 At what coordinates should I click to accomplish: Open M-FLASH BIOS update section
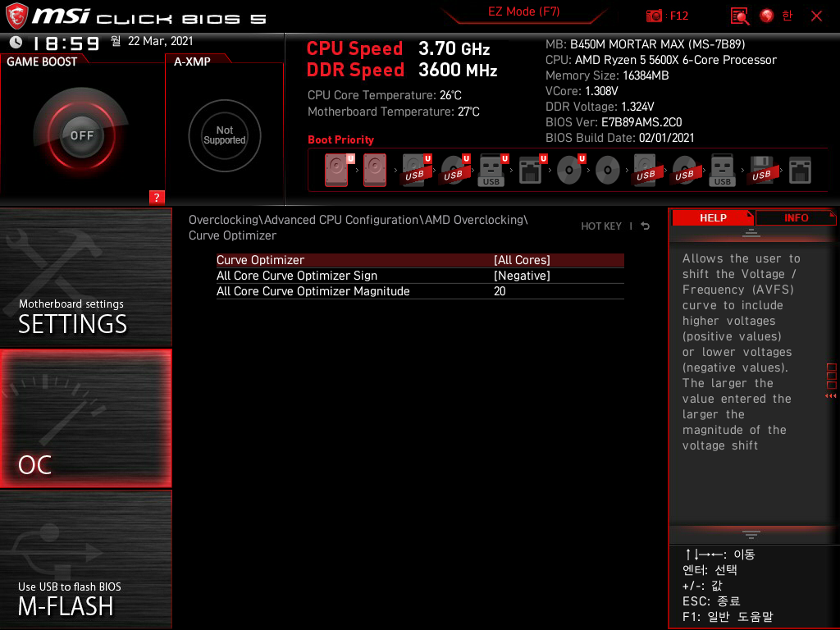85,559
